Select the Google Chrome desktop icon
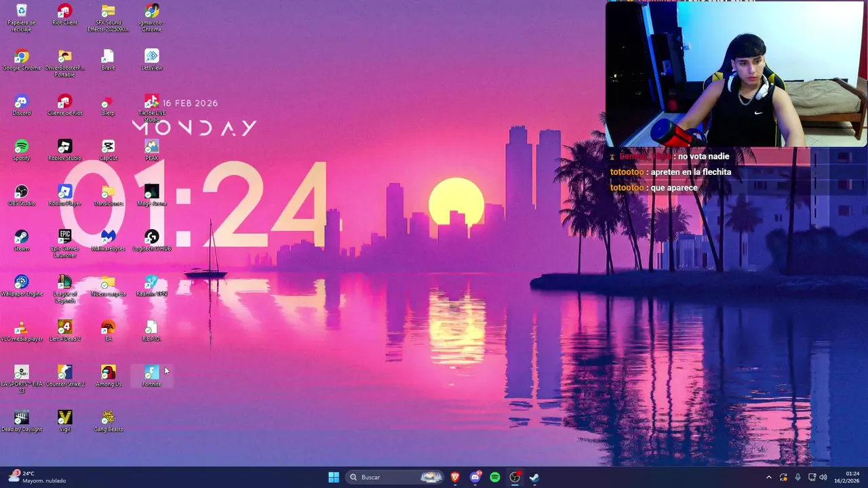The height and width of the screenshot is (488, 868). point(22,60)
